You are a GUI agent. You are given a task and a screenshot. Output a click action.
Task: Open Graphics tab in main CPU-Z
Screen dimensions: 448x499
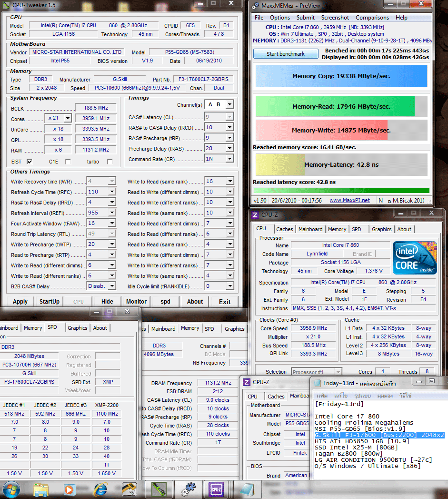[381, 229]
